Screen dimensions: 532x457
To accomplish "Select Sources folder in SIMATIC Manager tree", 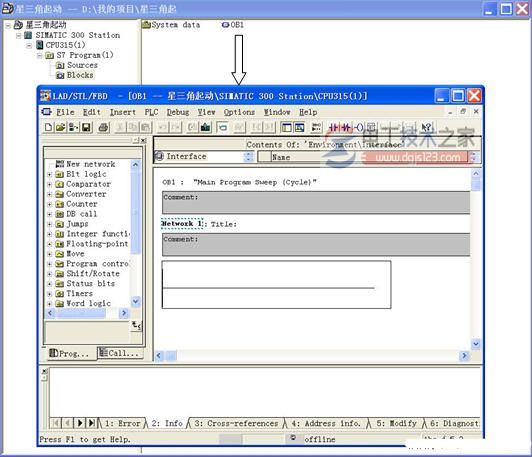I will (x=77, y=65).
